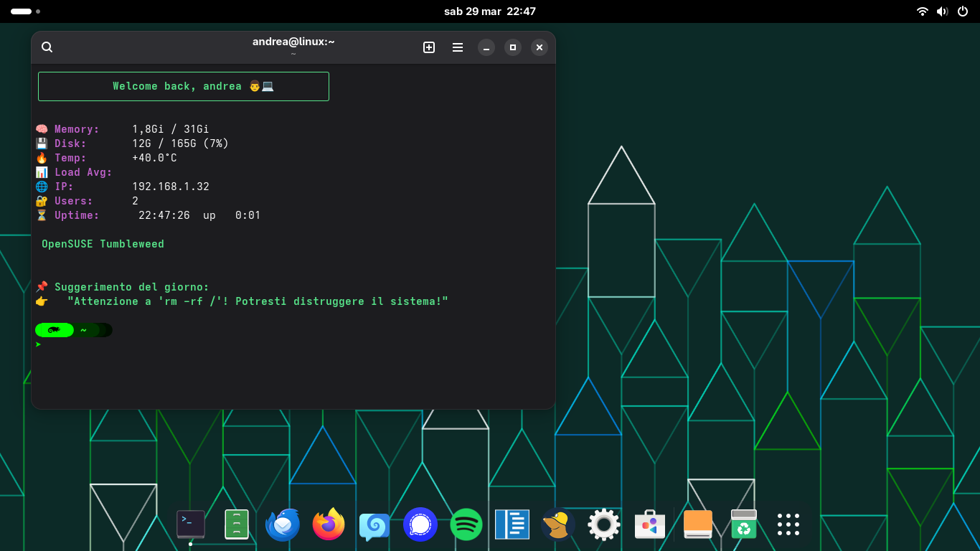Screen dimensions: 980x551
Task: Open a new terminal tab
Action: (429, 47)
